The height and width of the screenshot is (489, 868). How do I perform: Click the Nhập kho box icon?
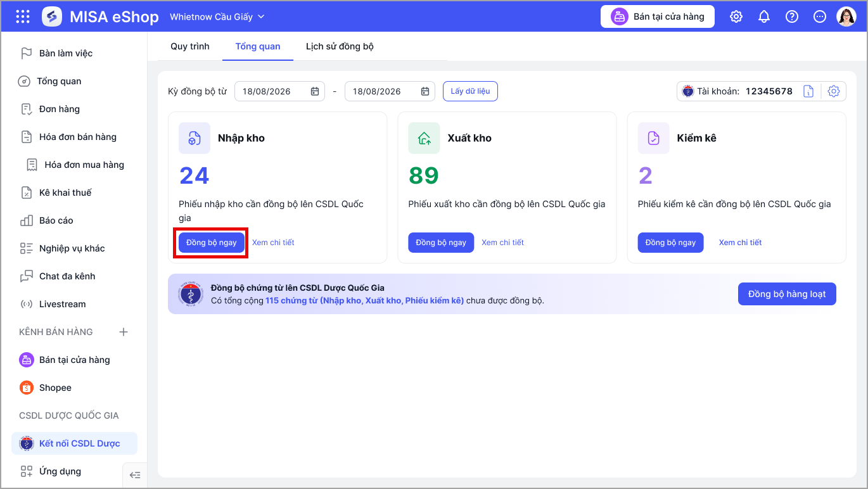195,138
